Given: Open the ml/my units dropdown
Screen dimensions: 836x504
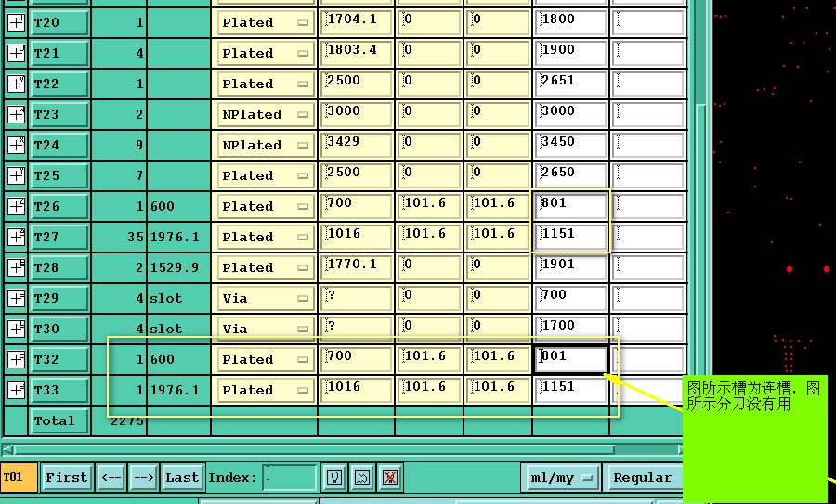Looking at the screenshot, I should point(561,478).
